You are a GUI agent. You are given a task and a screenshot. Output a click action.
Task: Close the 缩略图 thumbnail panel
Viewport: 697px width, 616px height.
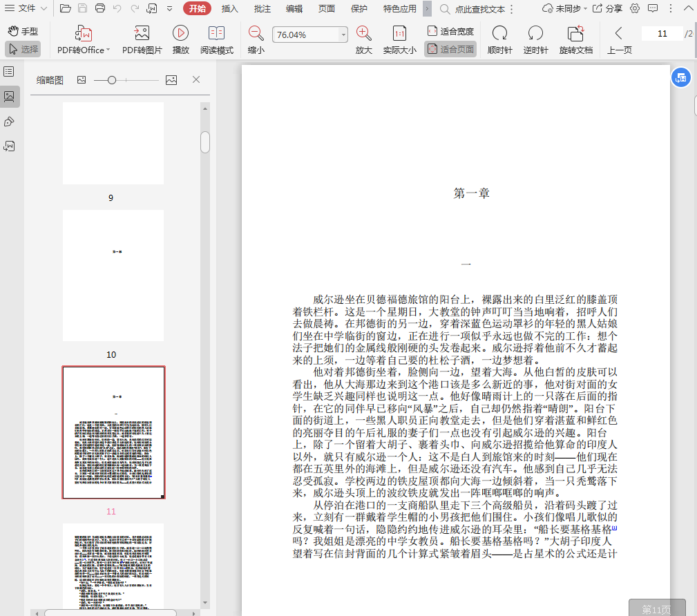196,79
